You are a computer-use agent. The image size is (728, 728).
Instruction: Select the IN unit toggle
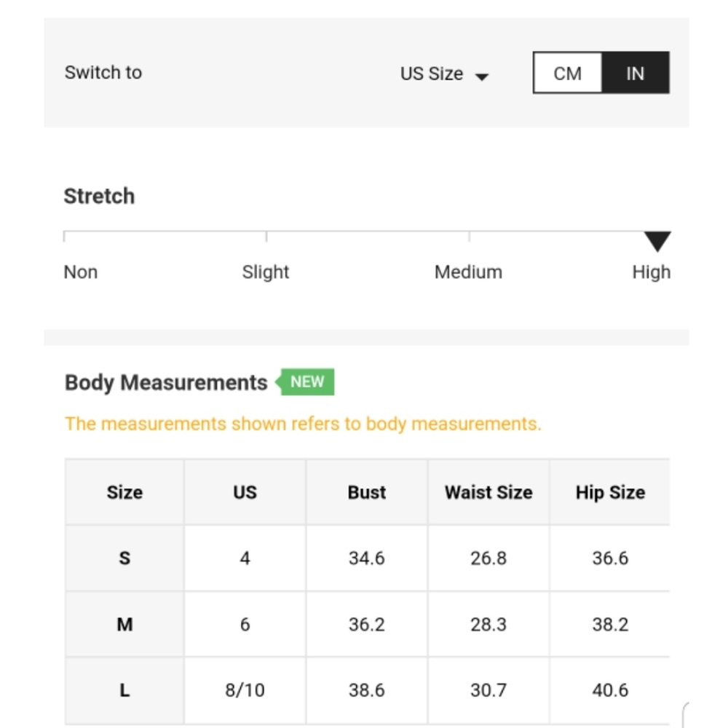click(635, 73)
